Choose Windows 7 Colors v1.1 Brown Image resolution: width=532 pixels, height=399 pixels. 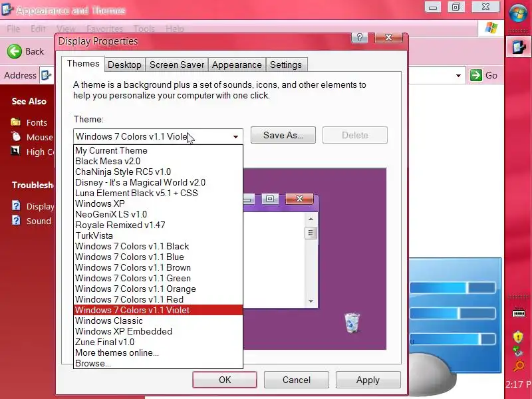pos(158,267)
